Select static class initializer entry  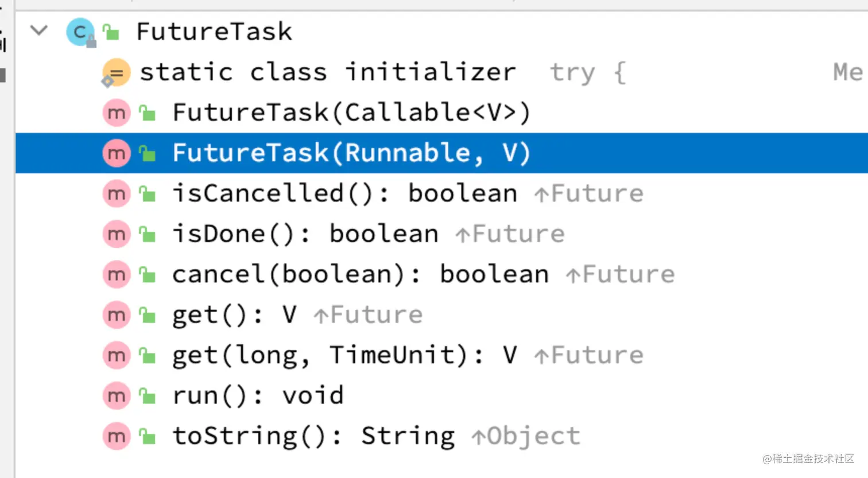coord(327,73)
